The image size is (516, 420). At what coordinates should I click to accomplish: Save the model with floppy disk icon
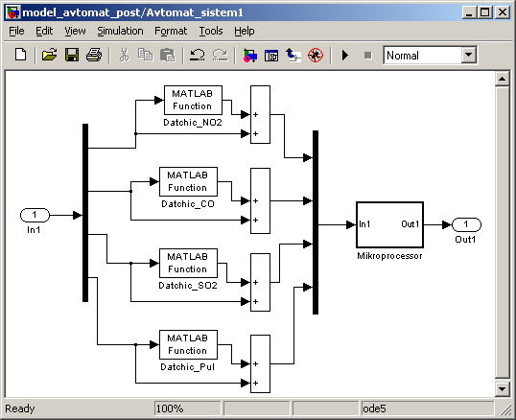click(72, 55)
